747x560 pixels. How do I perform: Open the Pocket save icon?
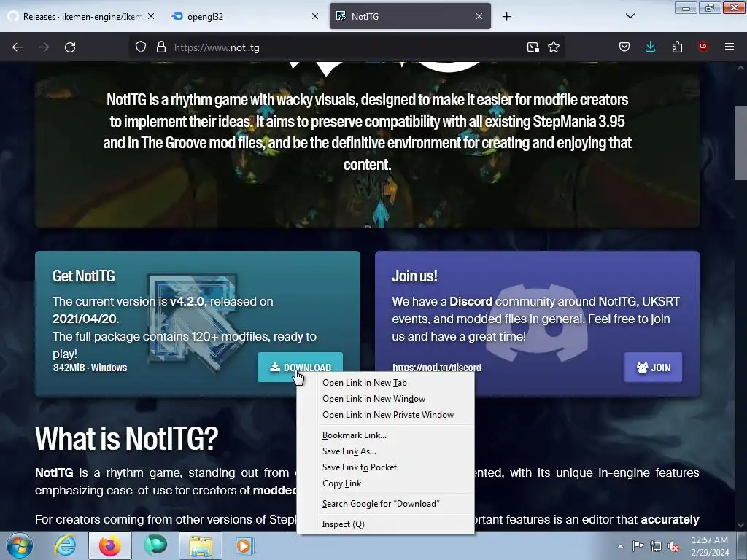coord(624,47)
